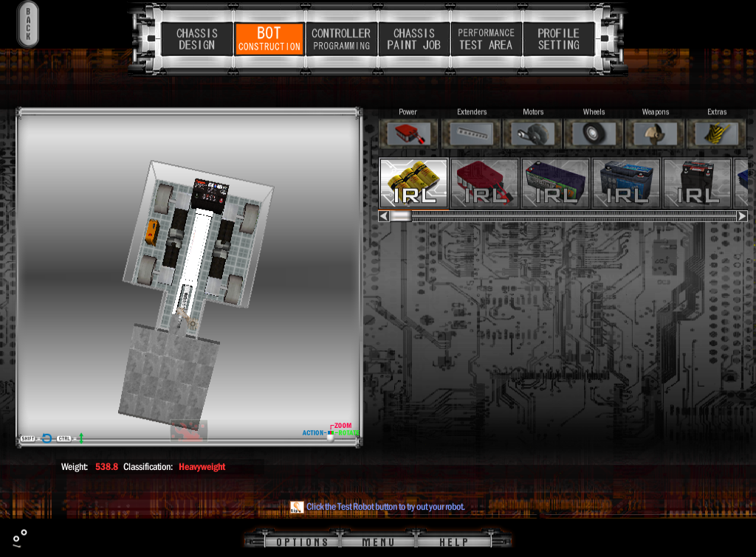Show the Extras components category
Screen dimensions: 756x557
[716, 134]
